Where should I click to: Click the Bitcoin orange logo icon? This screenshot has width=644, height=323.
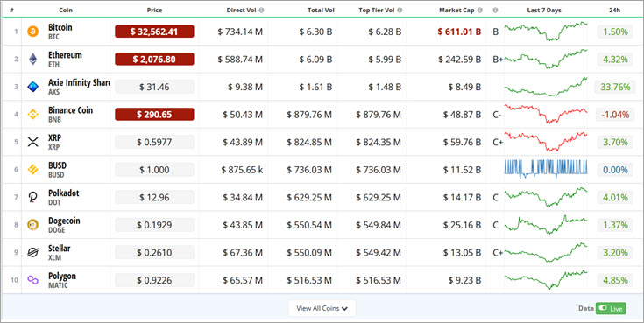pos(32,32)
